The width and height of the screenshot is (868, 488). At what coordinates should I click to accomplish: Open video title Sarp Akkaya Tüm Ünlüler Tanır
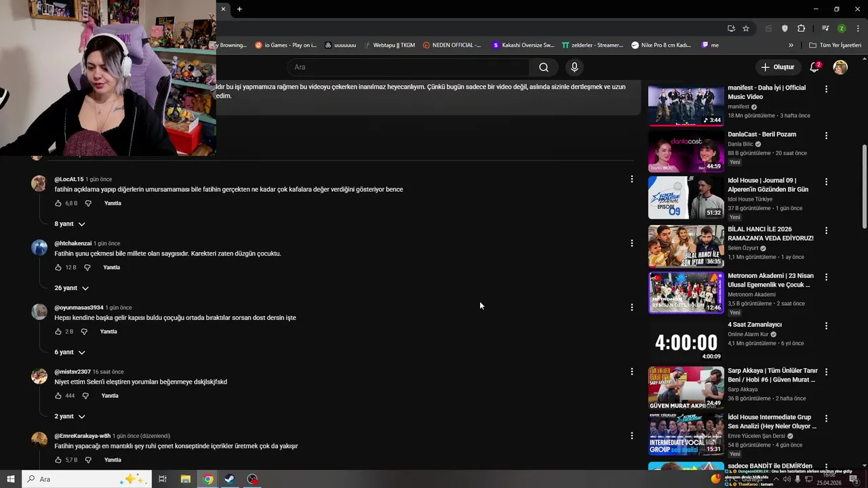tap(772, 375)
